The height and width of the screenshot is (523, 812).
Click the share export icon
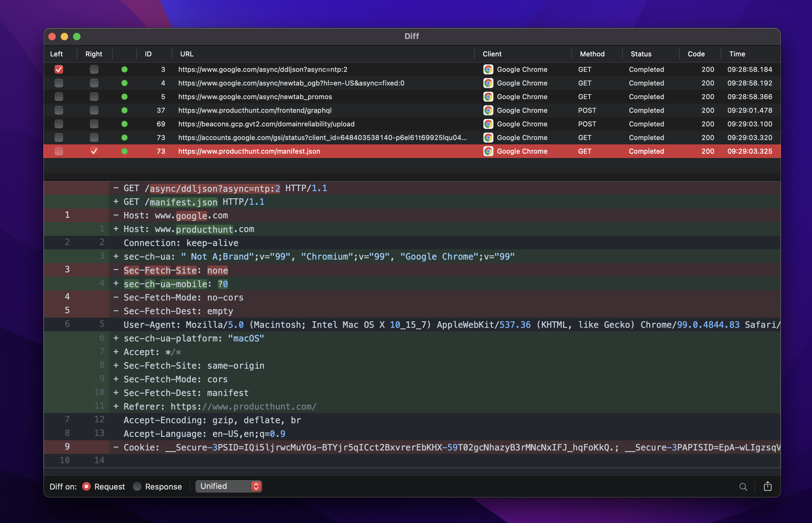pyautogui.click(x=767, y=486)
